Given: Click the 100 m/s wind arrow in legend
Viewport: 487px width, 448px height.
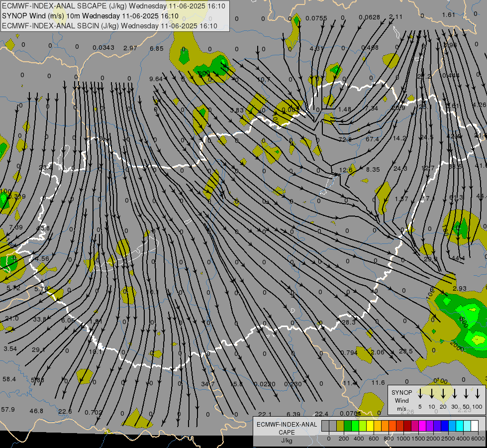Looking at the screenshot, I should click(478, 394).
